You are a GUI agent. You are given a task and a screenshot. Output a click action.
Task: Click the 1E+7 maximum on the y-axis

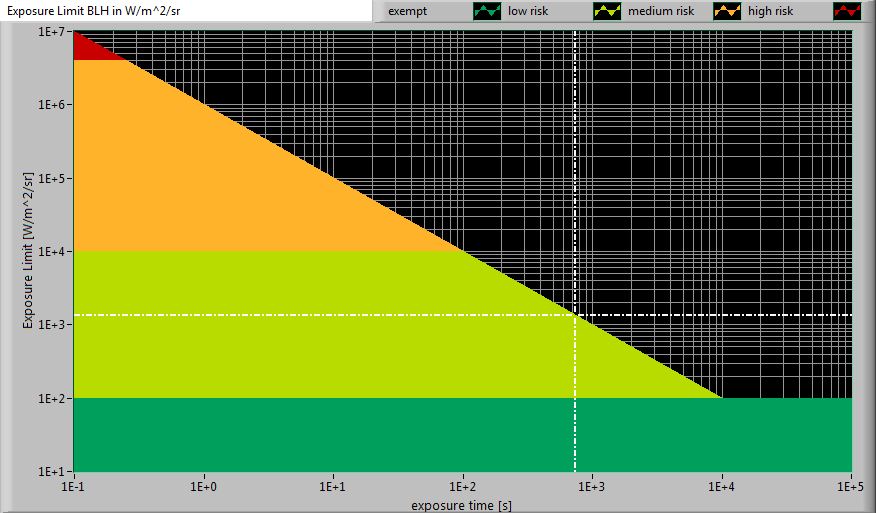tap(52, 32)
